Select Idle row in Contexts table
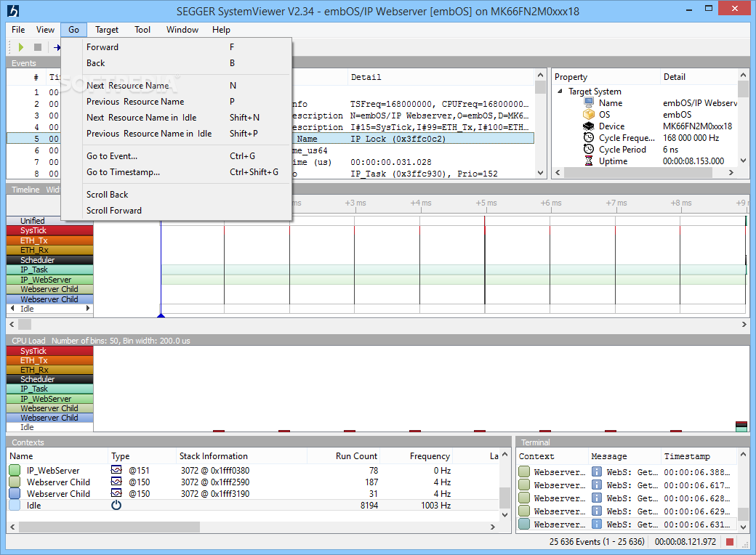The image size is (756, 555). (254, 506)
